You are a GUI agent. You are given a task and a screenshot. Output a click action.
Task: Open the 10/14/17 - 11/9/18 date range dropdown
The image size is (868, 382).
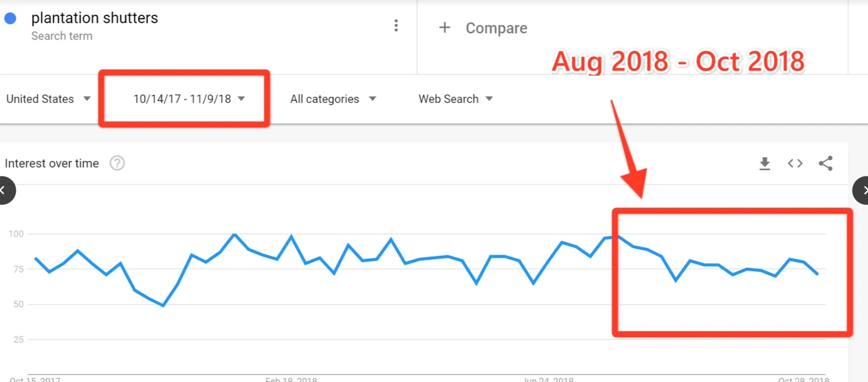click(x=189, y=99)
